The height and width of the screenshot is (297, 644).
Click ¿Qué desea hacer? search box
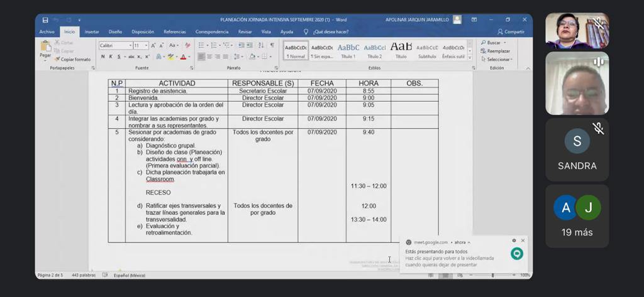click(326, 31)
